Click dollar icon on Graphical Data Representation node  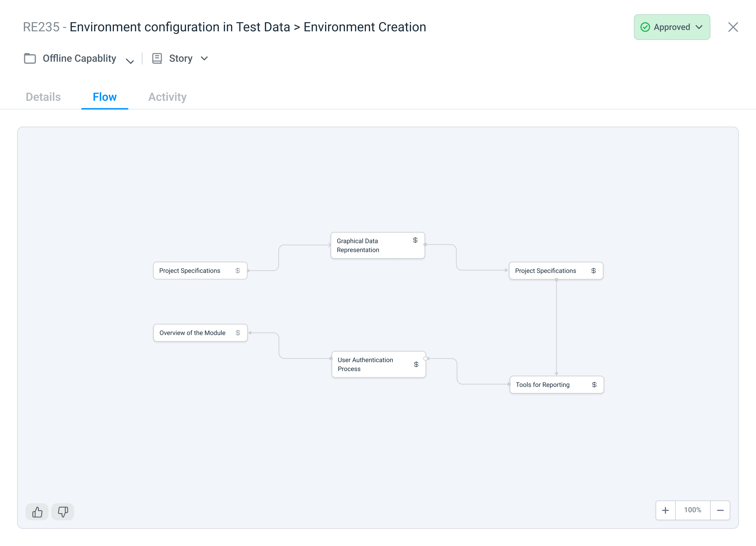[x=415, y=240]
